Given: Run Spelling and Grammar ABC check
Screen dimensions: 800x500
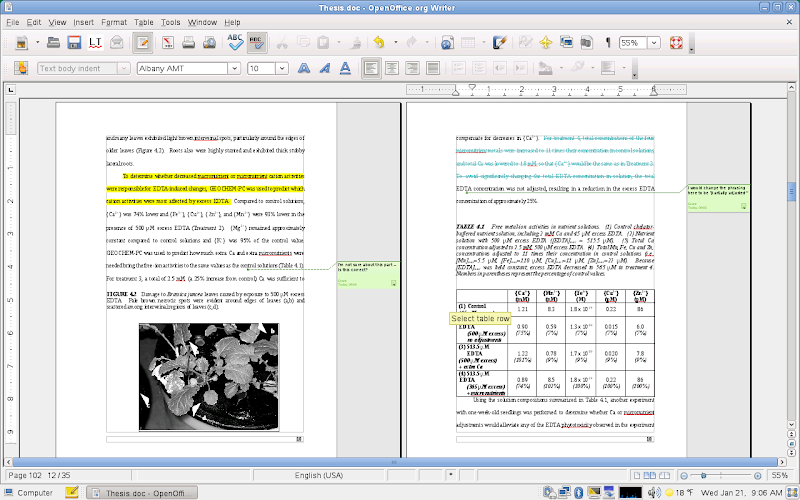Looking at the screenshot, I should [235, 43].
